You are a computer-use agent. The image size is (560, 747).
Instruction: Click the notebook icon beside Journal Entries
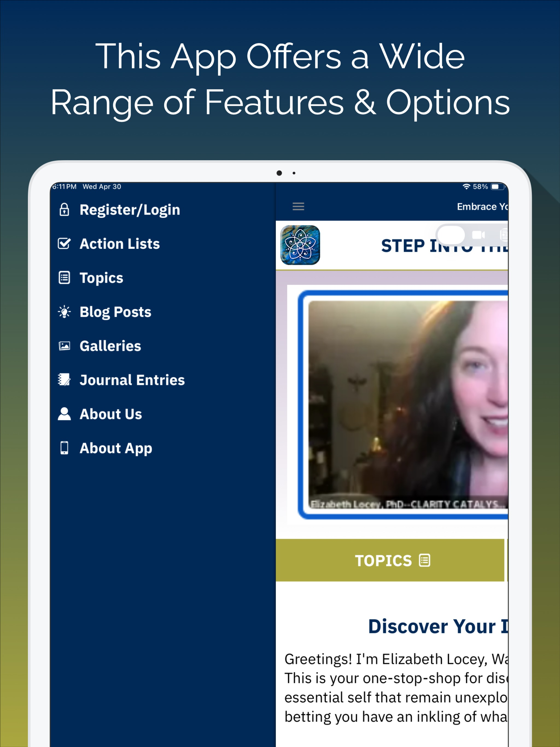[x=64, y=380]
